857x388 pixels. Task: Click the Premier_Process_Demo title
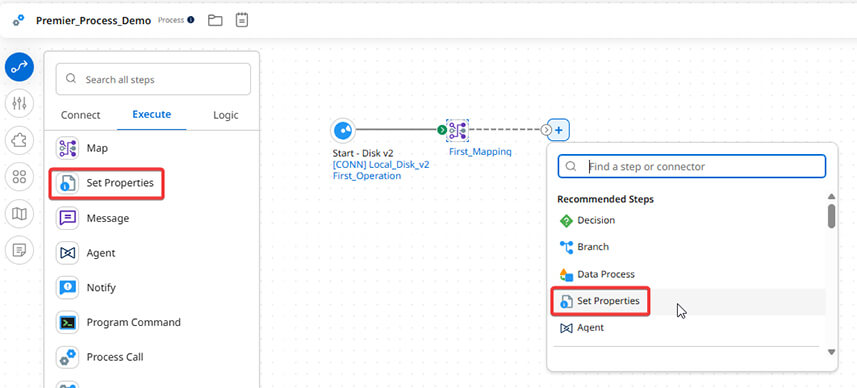point(93,21)
